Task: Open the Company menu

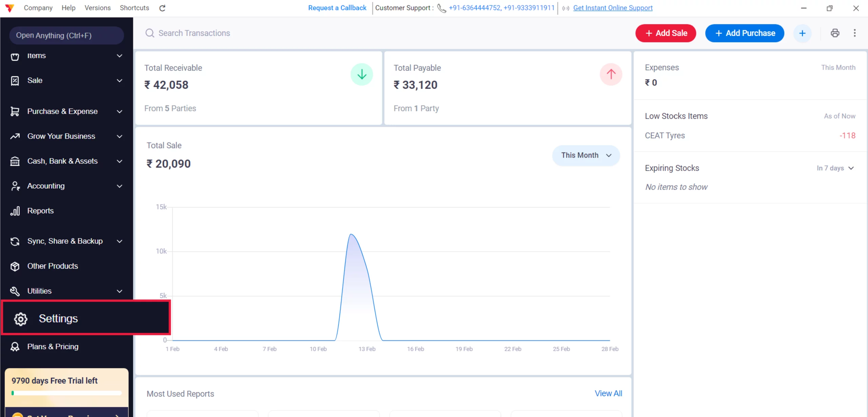Action: coord(38,8)
